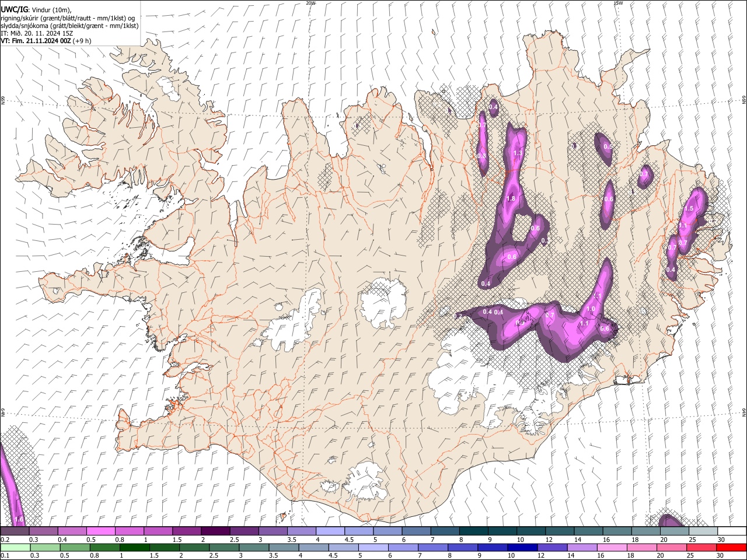Click the 'UWC/IG: Vindur (10m)' title line

(x=36, y=10)
